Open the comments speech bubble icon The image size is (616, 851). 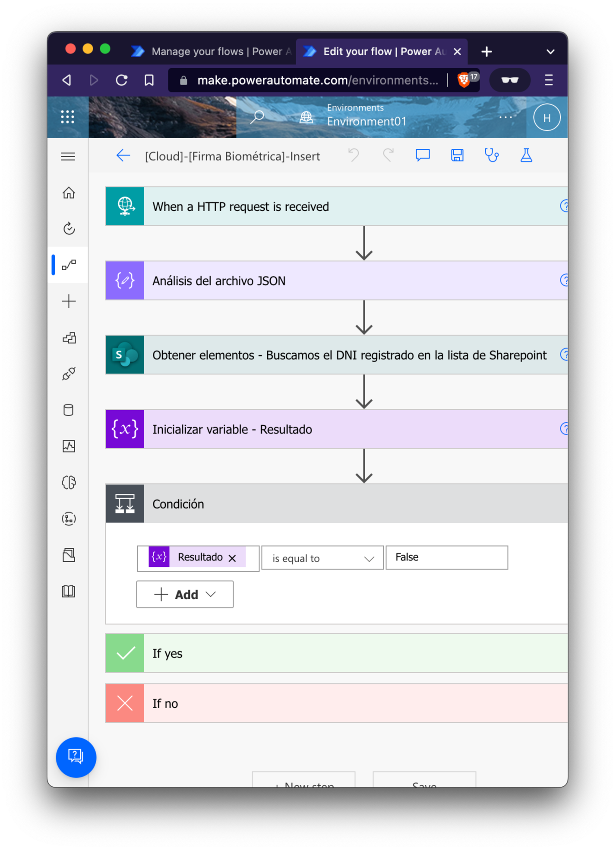pos(422,155)
